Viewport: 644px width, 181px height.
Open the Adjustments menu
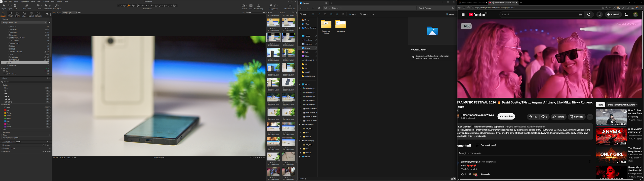pyautogui.click(x=25, y=2)
